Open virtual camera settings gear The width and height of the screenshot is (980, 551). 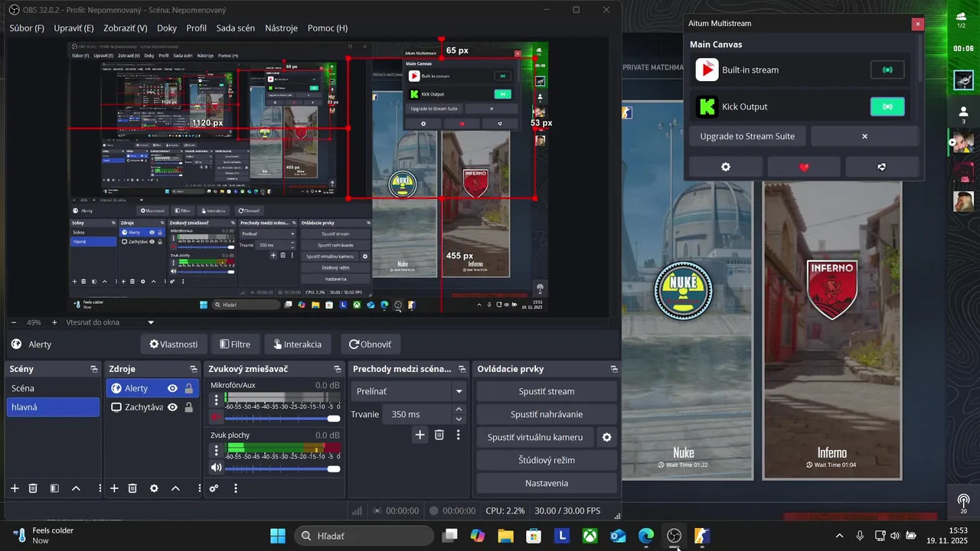point(607,437)
